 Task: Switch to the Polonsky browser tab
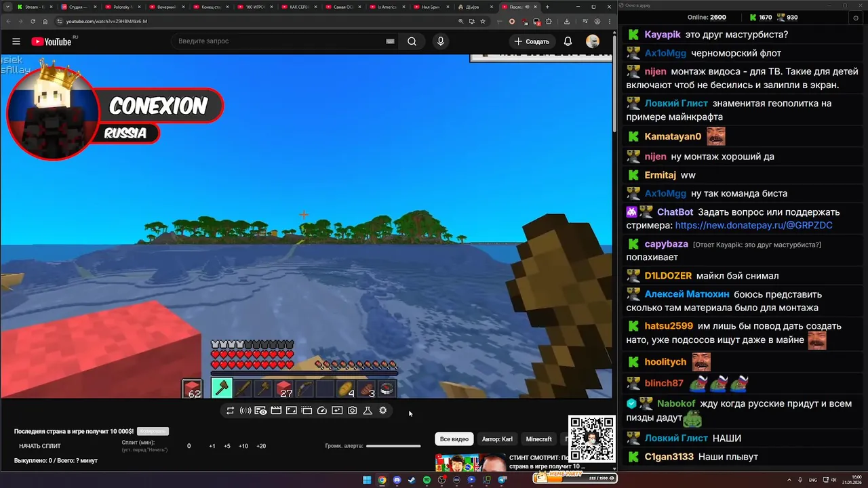[122, 7]
